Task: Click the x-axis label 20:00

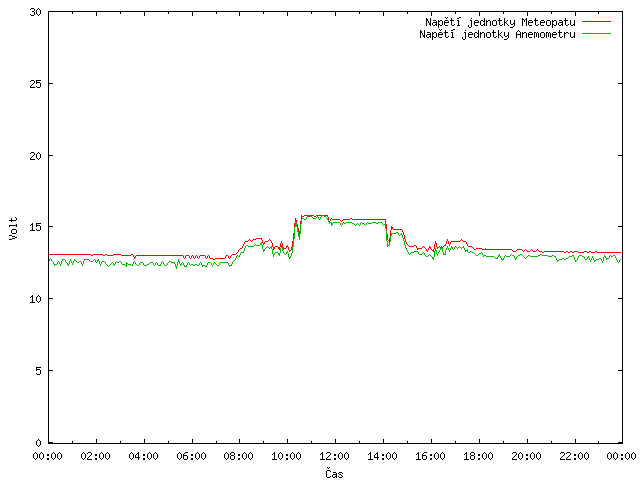Action: pyautogui.click(x=527, y=456)
